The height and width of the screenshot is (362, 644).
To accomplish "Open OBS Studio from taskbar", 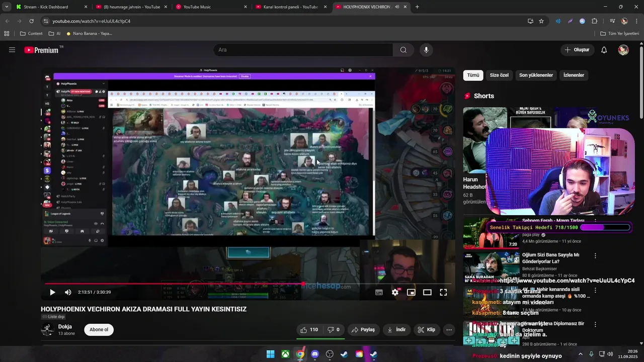I will [x=330, y=354].
